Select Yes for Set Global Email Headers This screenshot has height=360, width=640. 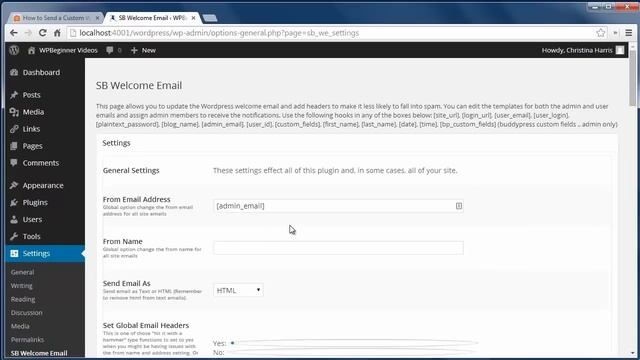tap(232, 343)
